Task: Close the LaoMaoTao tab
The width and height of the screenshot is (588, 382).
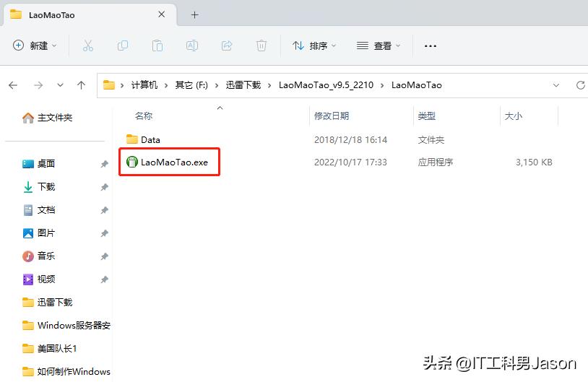Action: click(162, 14)
